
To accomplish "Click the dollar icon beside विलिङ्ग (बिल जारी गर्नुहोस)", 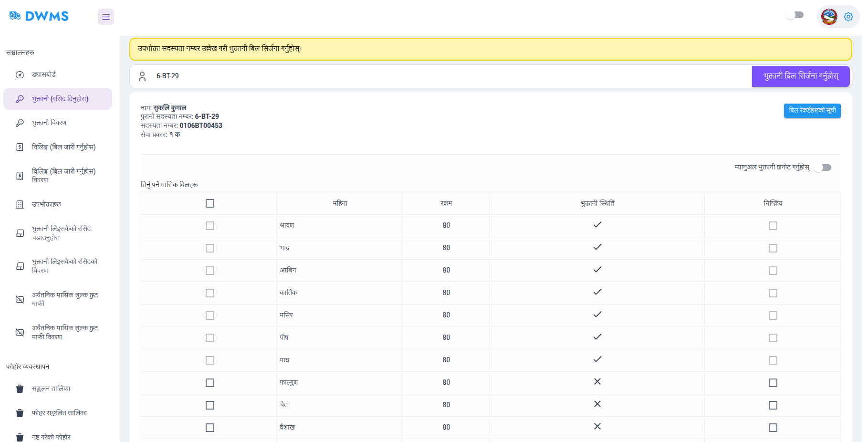I will (20, 147).
